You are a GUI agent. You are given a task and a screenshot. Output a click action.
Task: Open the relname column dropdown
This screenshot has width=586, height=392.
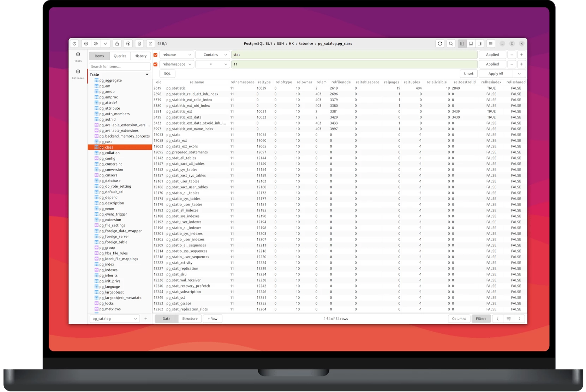tap(177, 55)
